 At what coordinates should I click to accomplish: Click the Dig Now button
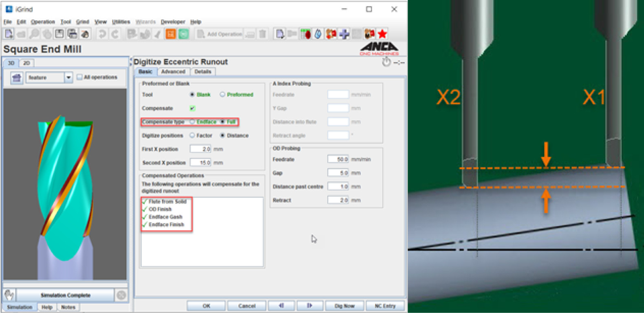pyautogui.click(x=344, y=306)
